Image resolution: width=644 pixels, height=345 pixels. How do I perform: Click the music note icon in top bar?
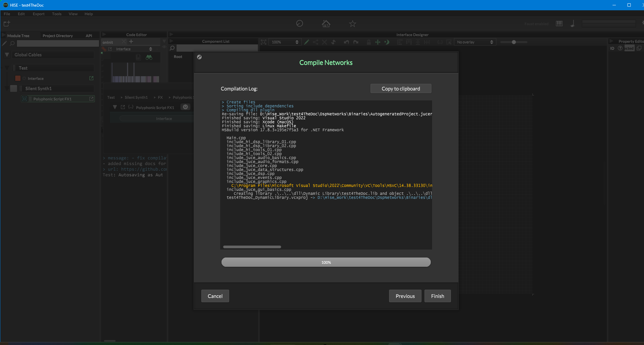[x=572, y=24]
